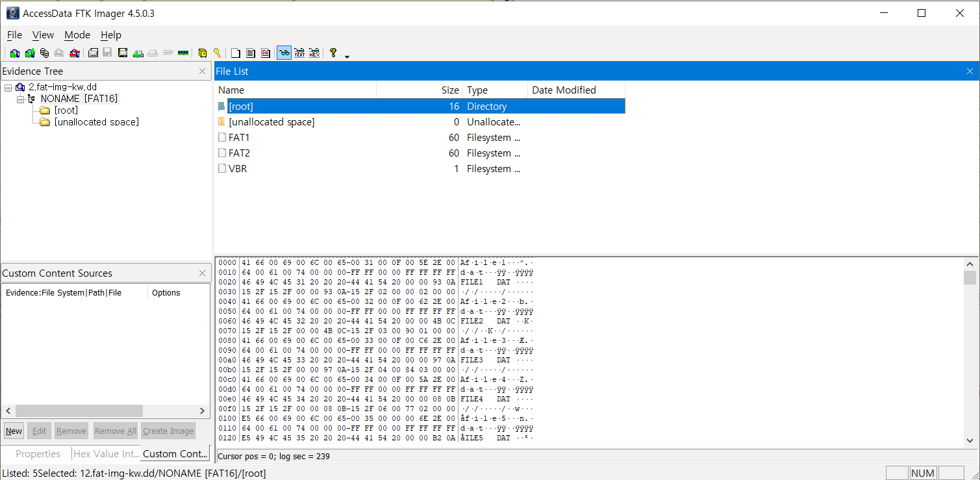Select NONAME [FAT16] partition in tree
This screenshot has width=980, height=480.
(79, 99)
